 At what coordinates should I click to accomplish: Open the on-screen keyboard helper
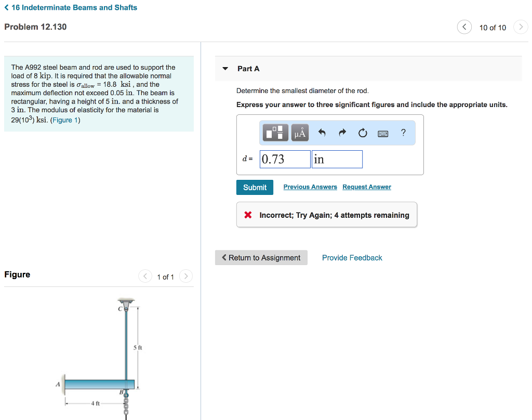[x=383, y=133]
